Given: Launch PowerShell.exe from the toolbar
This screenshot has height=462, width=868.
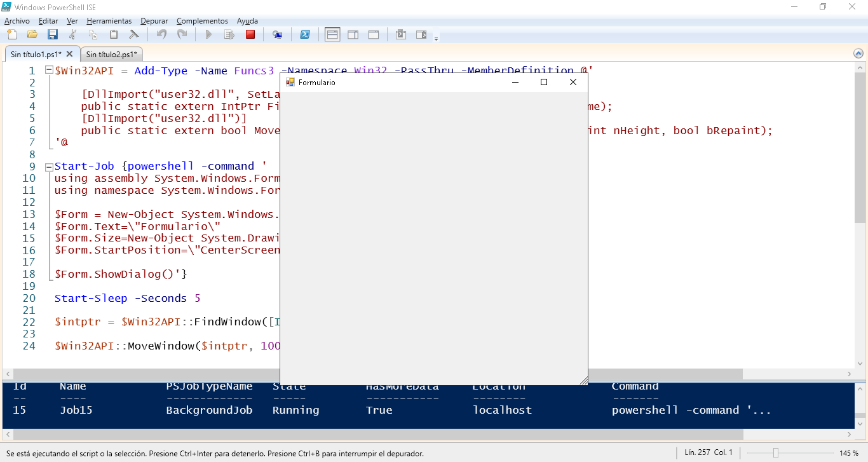Looking at the screenshot, I should click(x=305, y=34).
